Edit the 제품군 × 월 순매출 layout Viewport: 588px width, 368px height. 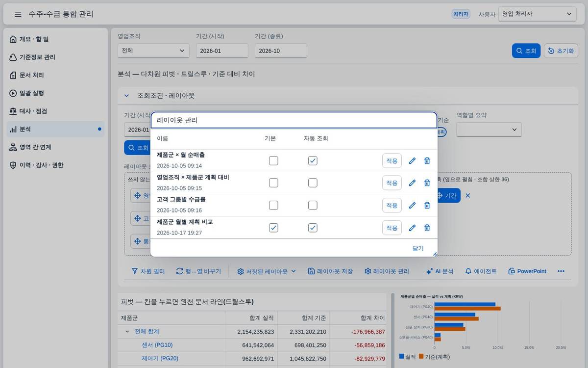click(x=412, y=160)
